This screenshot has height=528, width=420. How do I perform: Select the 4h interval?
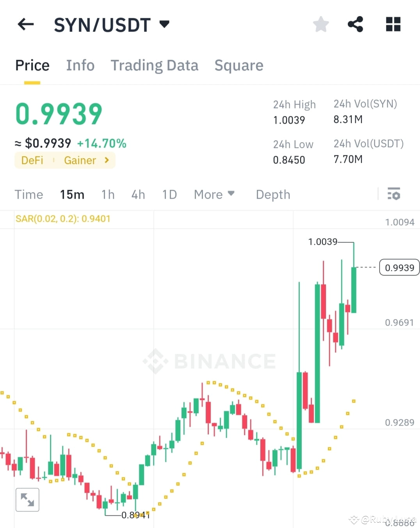[138, 194]
